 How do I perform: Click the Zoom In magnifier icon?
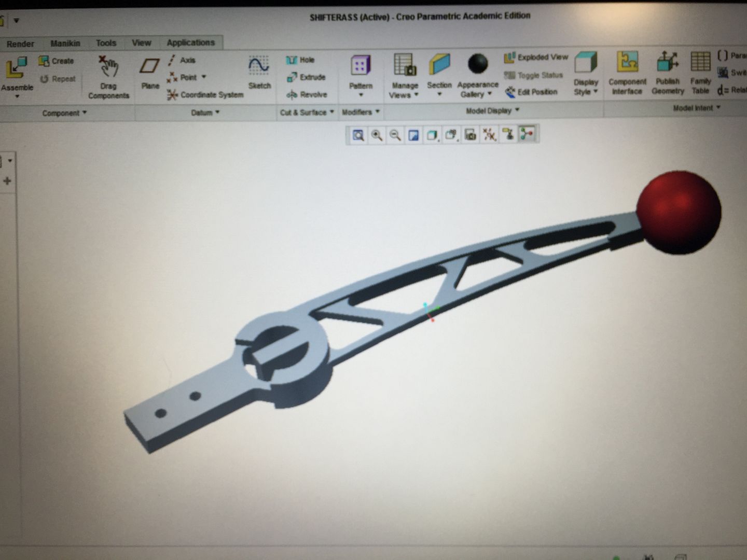click(377, 135)
